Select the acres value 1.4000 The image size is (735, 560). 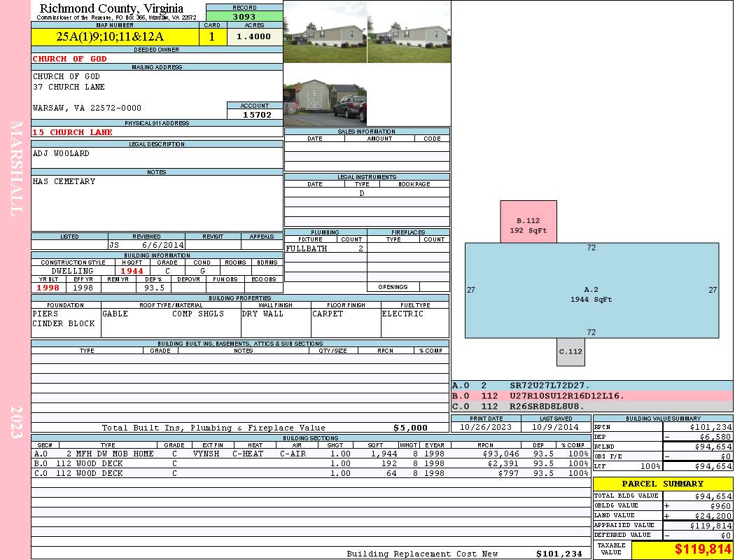tap(255, 36)
